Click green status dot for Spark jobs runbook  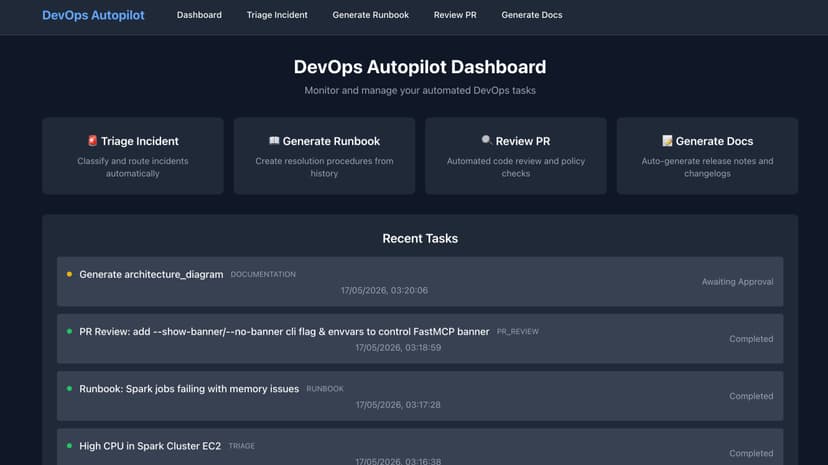pos(69,388)
